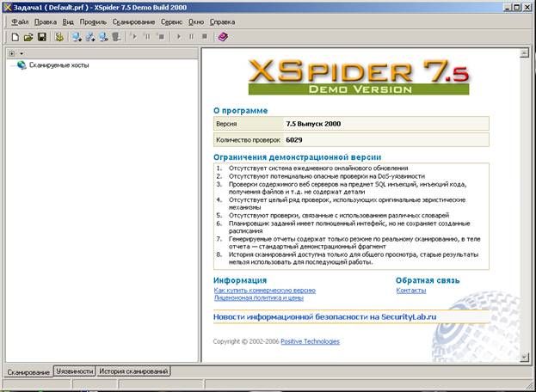This screenshot has height=392, width=536.
Task: Click the first Start scan play icon
Action: pyautogui.click(x=134, y=36)
